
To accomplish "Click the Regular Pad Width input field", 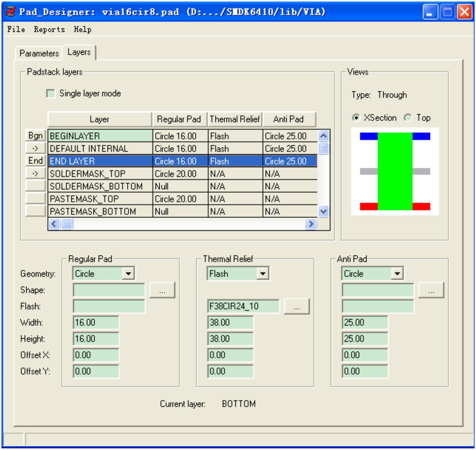I will click(96, 322).
